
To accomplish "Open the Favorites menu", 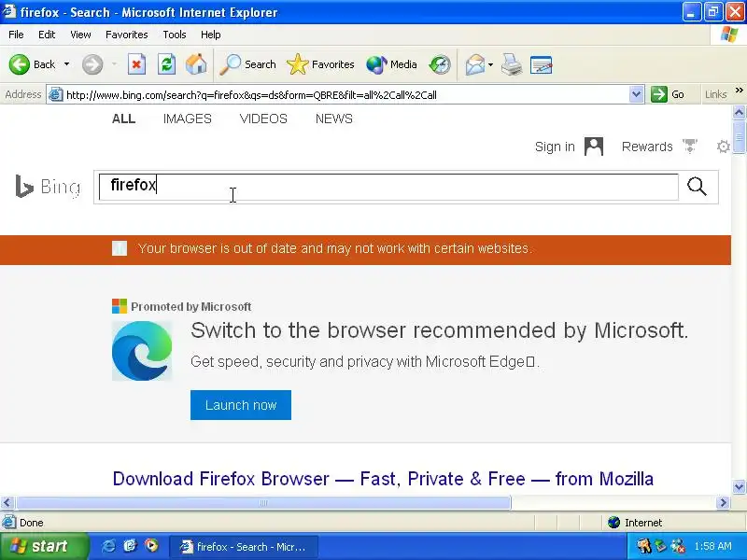I will (127, 35).
